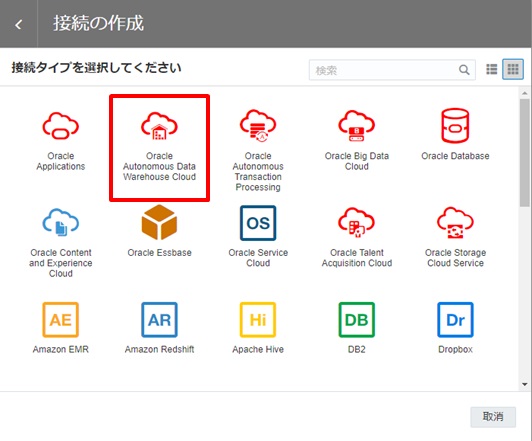Click scrollbar up arrow

525,93
